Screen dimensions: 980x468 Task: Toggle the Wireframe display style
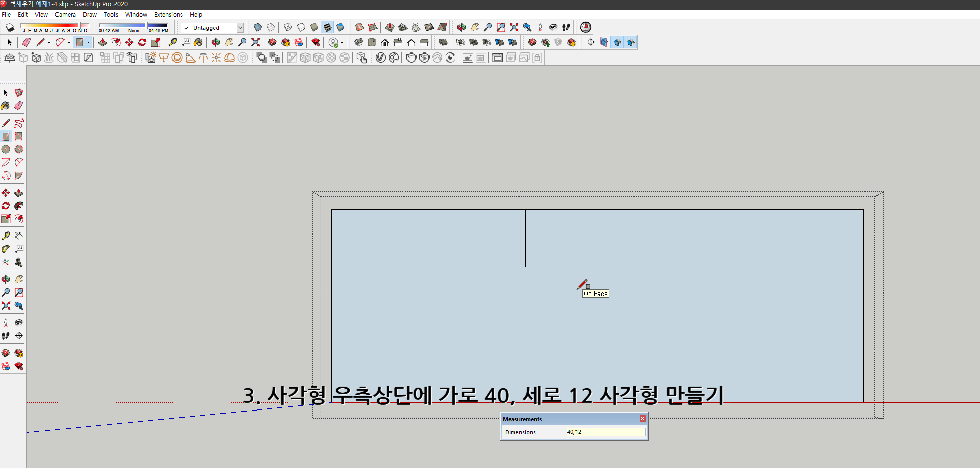[288, 27]
